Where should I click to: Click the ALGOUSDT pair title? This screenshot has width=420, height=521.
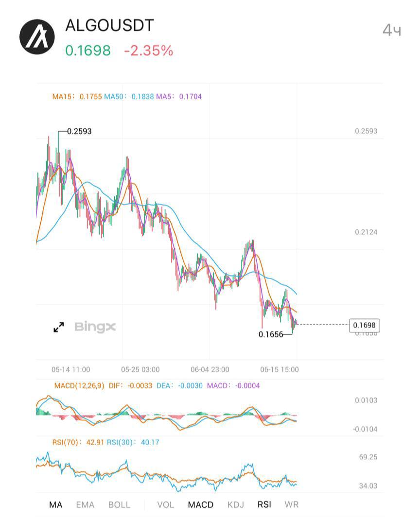110,26
